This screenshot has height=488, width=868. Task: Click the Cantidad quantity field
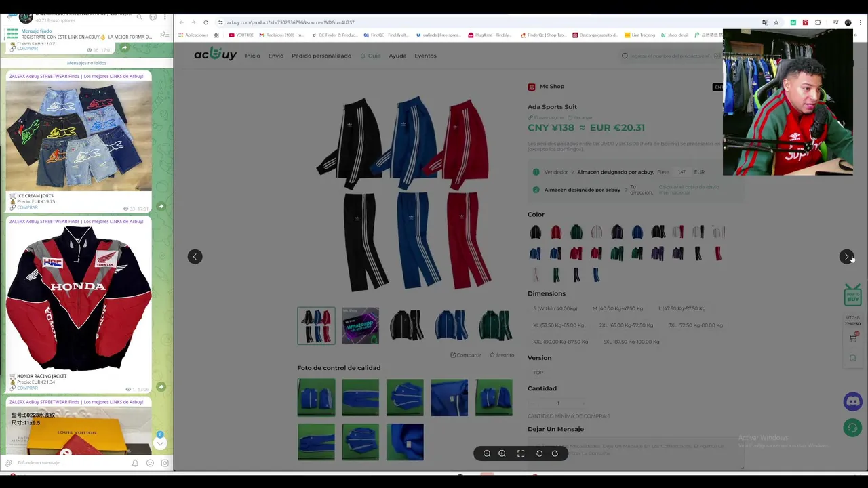(x=558, y=403)
